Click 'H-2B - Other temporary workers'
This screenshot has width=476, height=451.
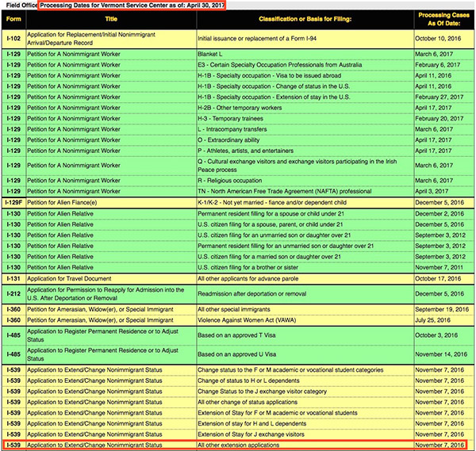tap(240, 108)
